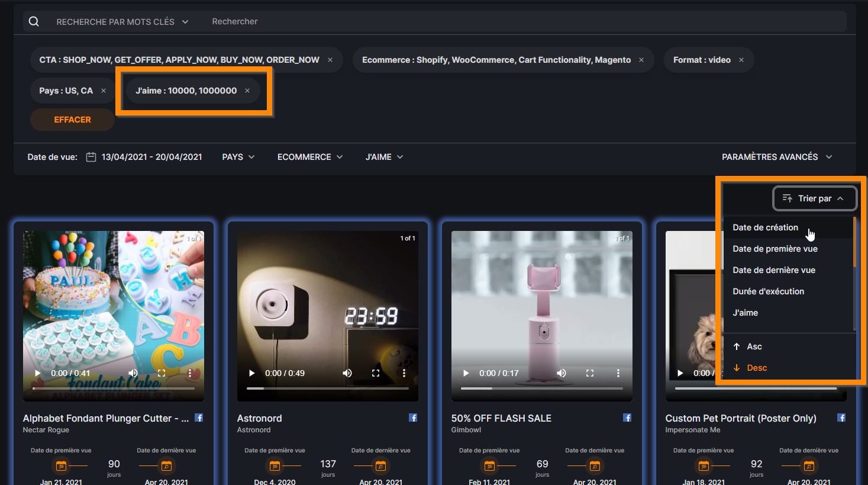Click last-seen calendar icon on Alphabet Fondant card
Image resolution: width=868 pixels, height=485 pixels.
[166, 466]
